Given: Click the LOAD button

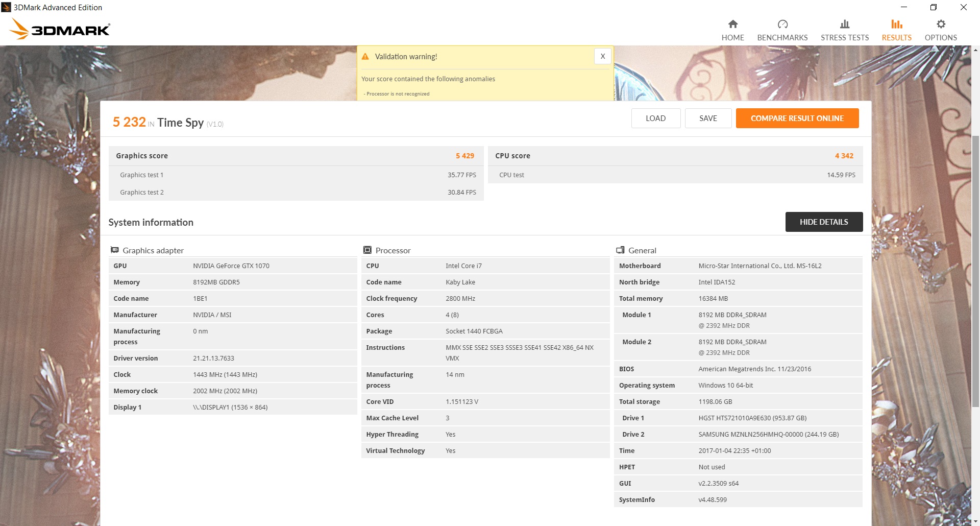Looking at the screenshot, I should click(655, 118).
